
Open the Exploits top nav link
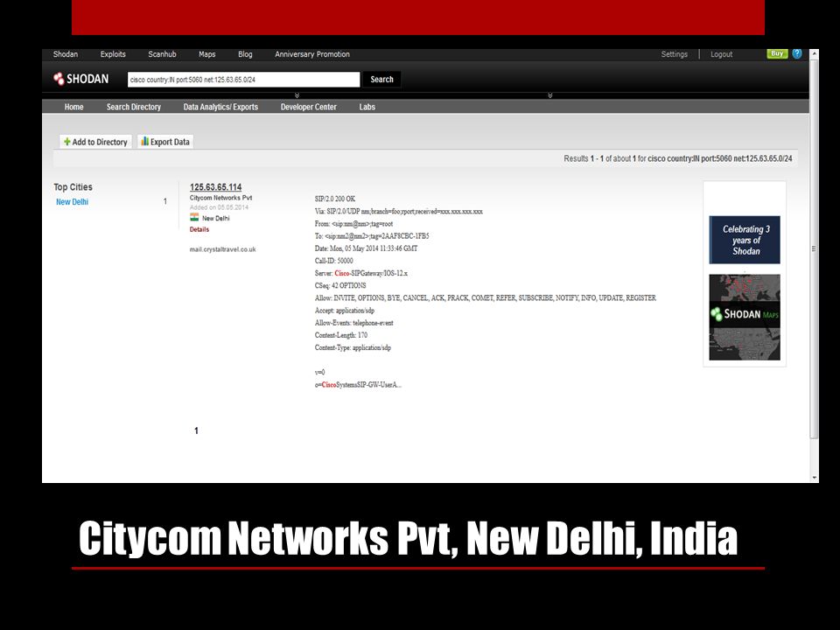pos(113,54)
